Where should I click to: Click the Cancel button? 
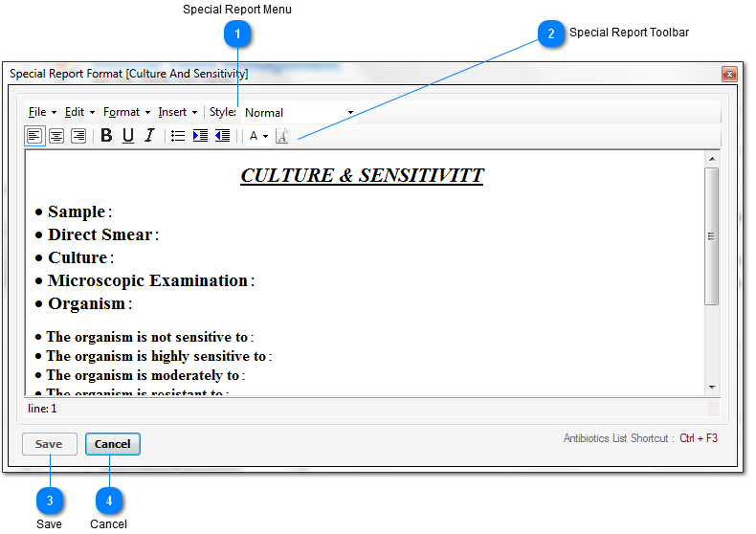click(x=112, y=444)
